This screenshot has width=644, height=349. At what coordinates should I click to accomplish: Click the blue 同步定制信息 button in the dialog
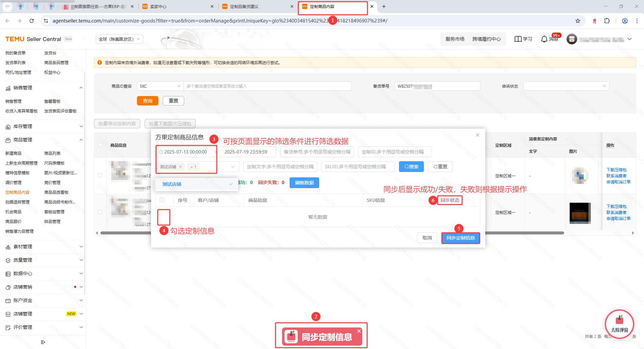point(461,238)
